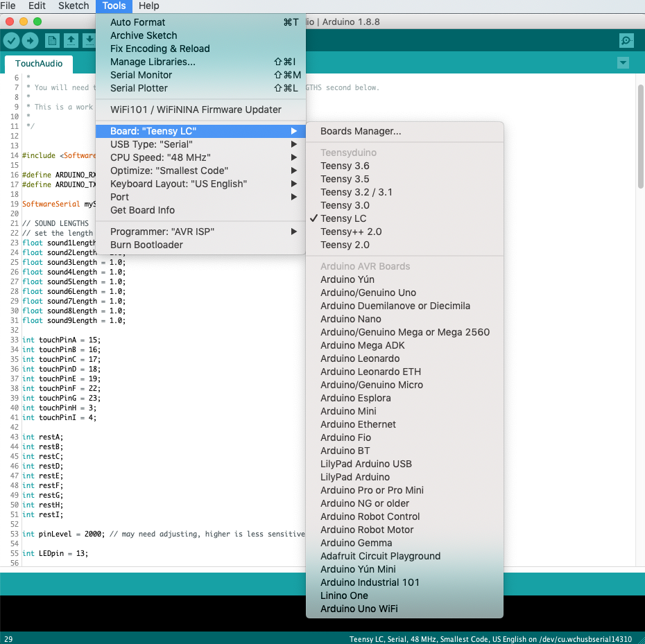The image size is (645, 644).
Task: Choose LilyPad Arduino USB board
Action: coord(405,464)
